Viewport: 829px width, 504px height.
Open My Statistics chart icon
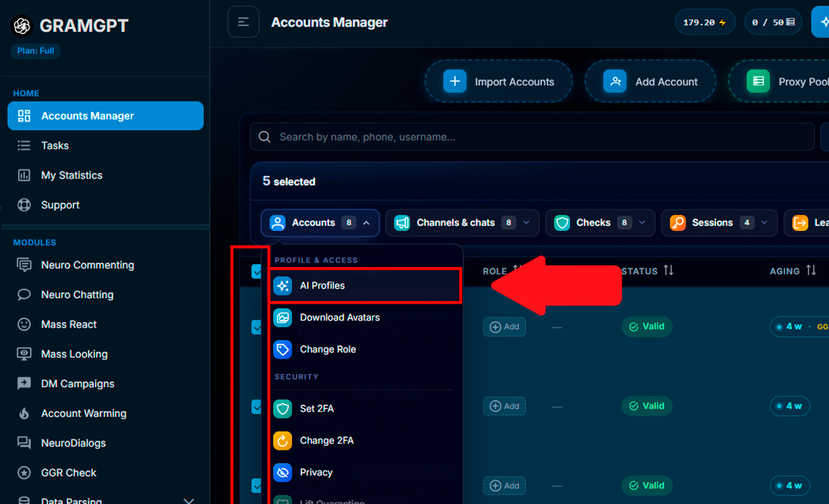[24, 175]
